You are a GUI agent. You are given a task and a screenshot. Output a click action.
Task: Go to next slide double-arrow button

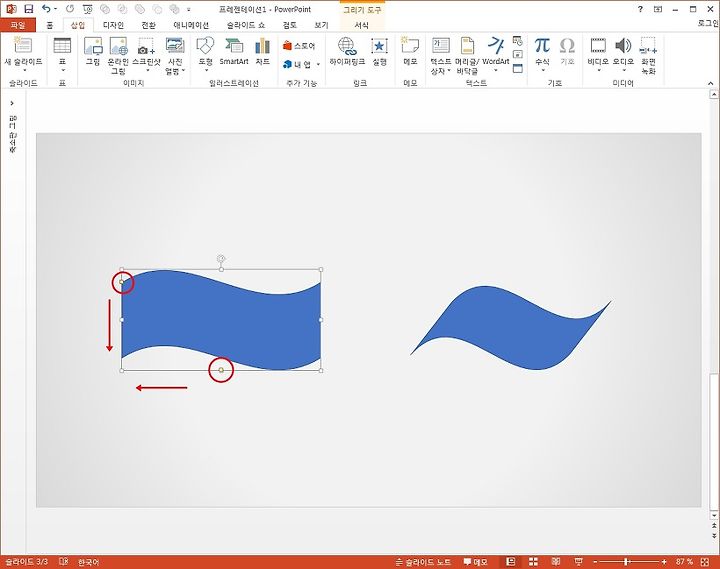pos(714,535)
